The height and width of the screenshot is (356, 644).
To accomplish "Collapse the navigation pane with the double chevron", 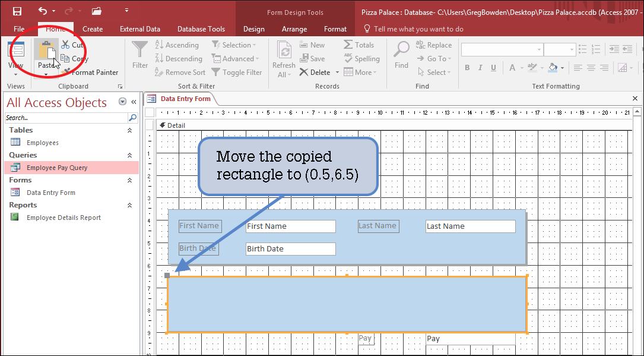I will click(x=134, y=102).
